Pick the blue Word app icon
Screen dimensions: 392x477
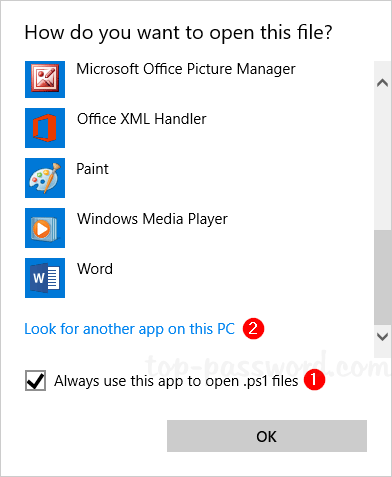click(x=45, y=278)
